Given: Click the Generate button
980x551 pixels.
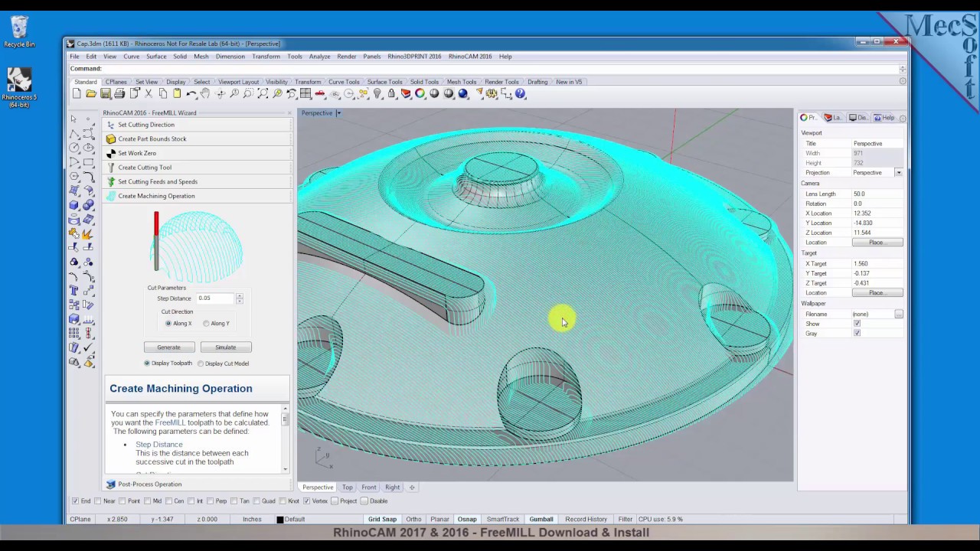Looking at the screenshot, I should (168, 347).
